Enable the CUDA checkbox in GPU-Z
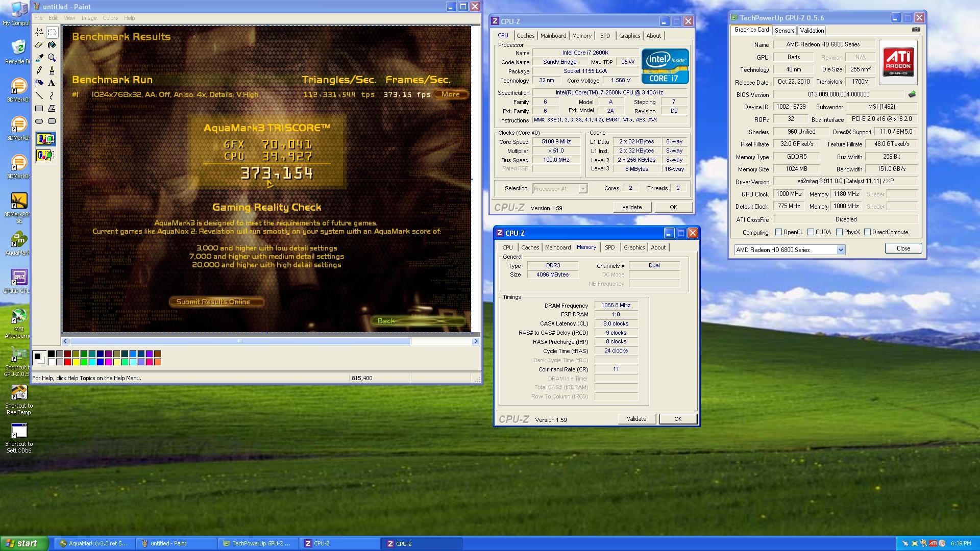This screenshot has width=980, height=551. pyautogui.click(x=811, y=232)
